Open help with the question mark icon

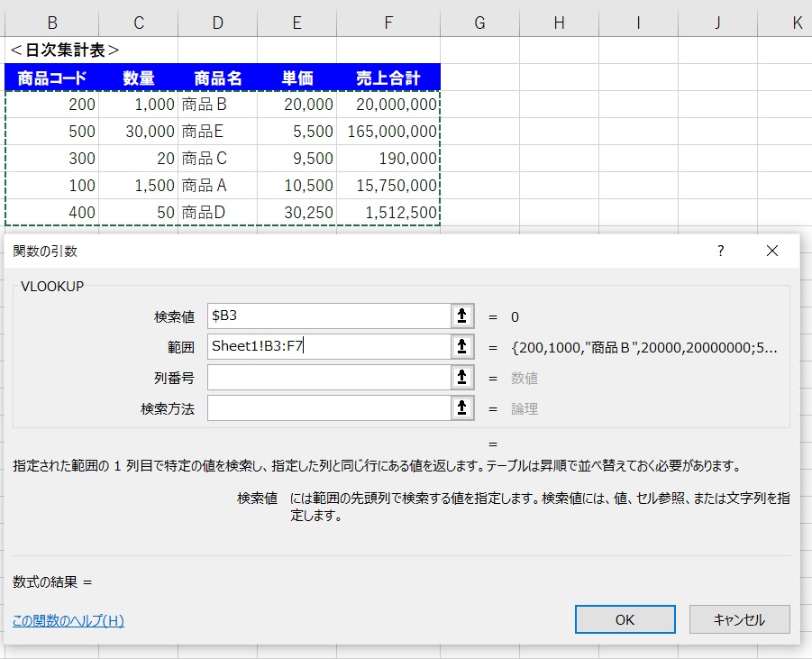720,252
